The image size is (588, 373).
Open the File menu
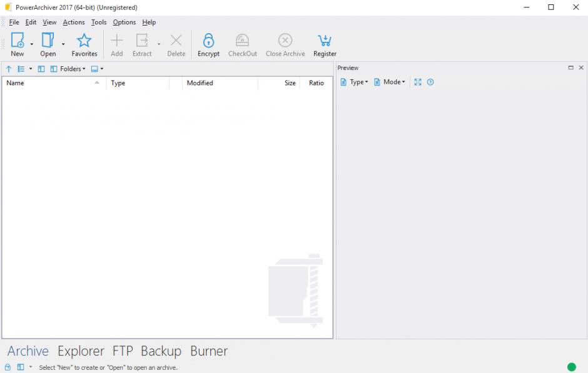[x=14, y=22]
